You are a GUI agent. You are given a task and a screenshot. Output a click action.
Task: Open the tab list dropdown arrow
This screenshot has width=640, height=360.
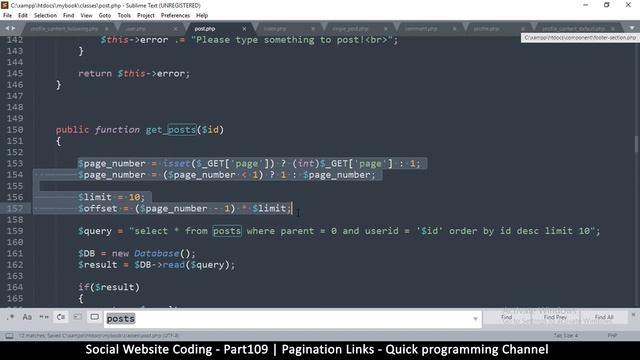click(632, 28)
